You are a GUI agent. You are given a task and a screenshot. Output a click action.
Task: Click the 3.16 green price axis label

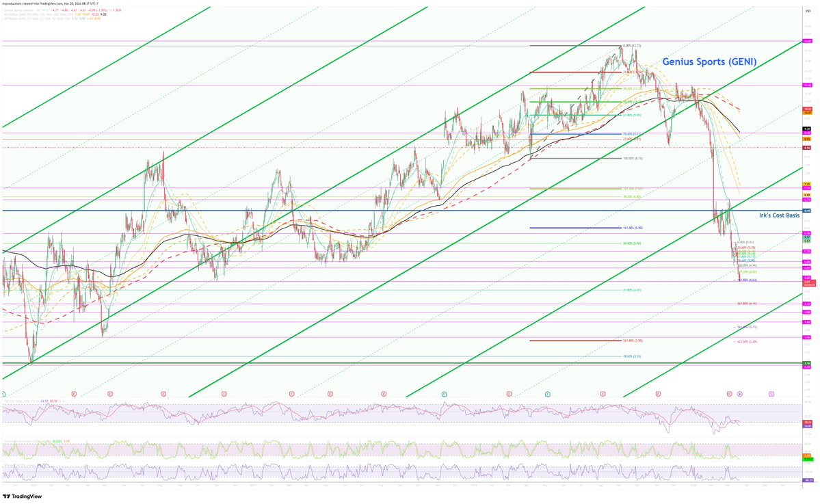tap(807, 363)
